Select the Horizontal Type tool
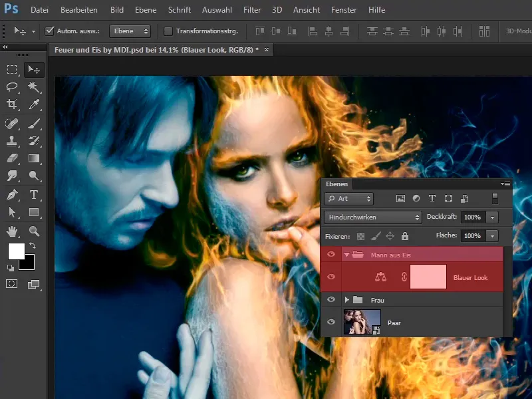The width and height of the screenshot is (532, 399). (34, 195)
